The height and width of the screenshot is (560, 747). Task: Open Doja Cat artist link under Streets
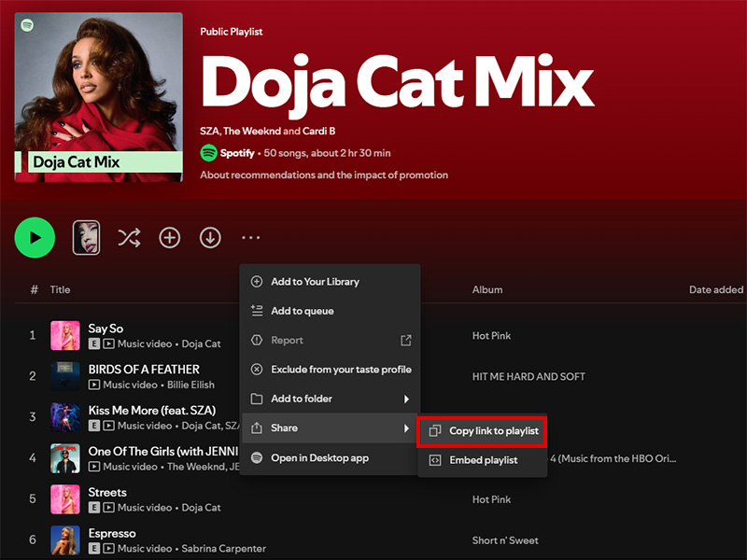pyautogui.click(x=201, y=508)
